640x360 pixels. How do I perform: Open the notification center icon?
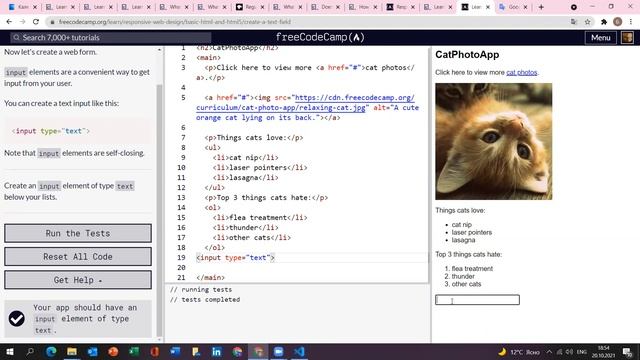point(627,351)
